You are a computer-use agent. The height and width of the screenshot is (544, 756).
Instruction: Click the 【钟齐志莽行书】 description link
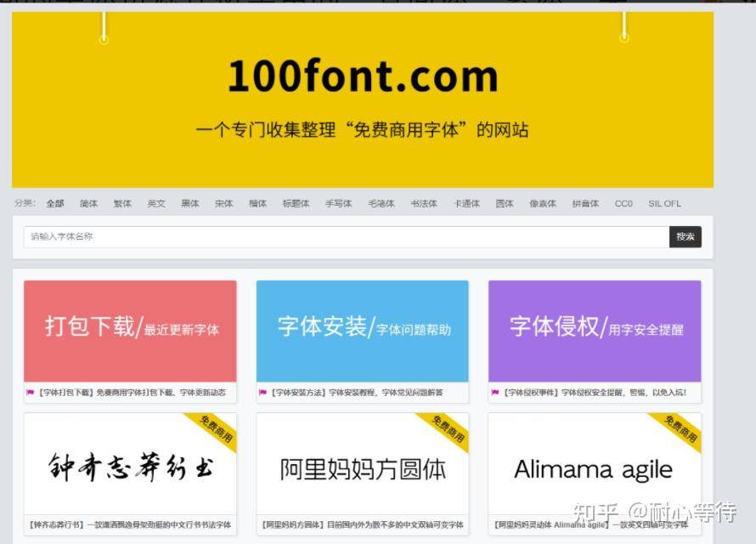(130, 524)
